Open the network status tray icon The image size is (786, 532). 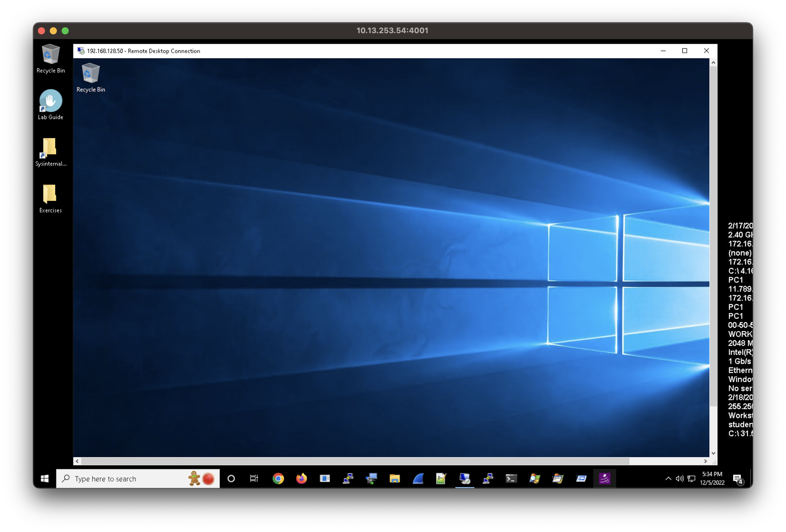691,479
